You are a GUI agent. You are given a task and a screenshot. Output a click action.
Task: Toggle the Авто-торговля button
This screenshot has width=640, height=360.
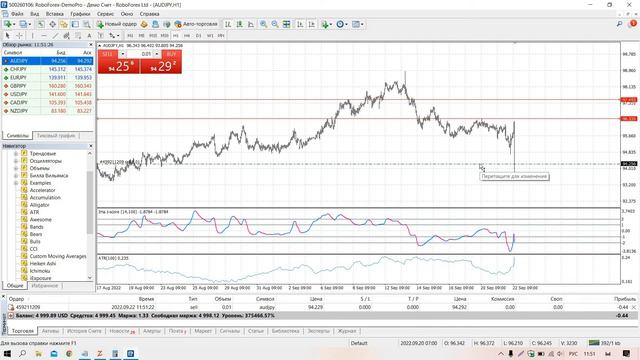(196, 24)
